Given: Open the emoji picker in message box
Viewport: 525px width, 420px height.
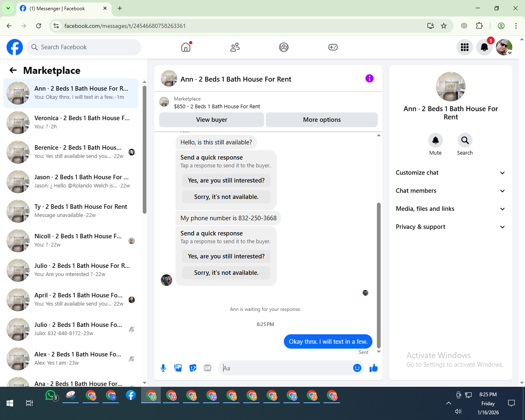Looking at the screenshot, I should [357, 368].
